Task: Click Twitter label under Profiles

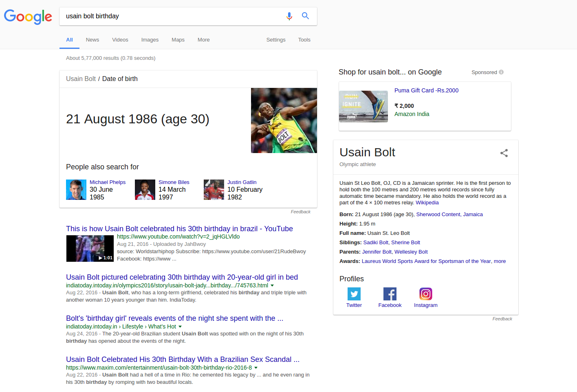Action: coord(354,305)
